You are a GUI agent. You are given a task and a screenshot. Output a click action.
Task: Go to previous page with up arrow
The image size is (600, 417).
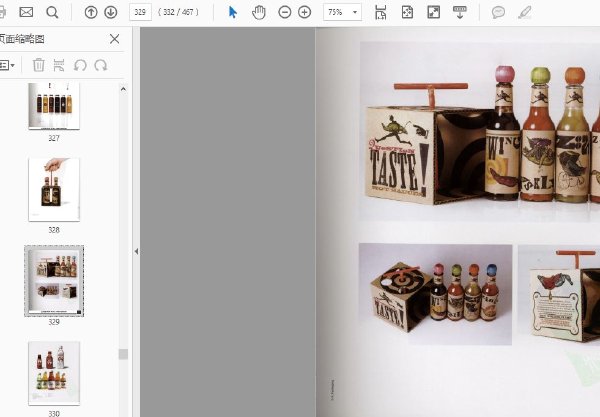91,12
